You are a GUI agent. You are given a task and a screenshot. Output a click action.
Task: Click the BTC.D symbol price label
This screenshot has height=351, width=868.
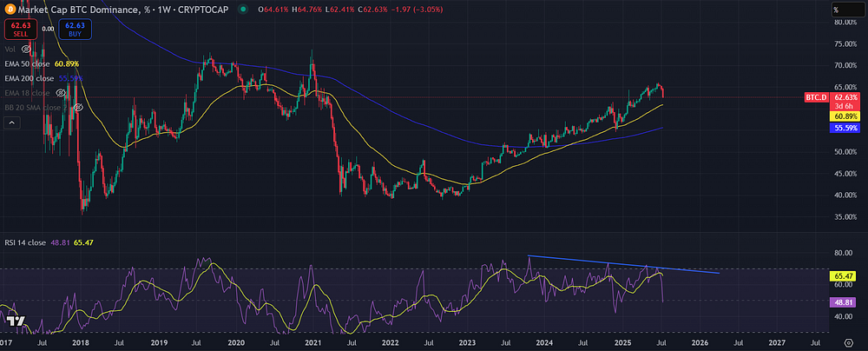pyautogui.click(x=815, y=97)
